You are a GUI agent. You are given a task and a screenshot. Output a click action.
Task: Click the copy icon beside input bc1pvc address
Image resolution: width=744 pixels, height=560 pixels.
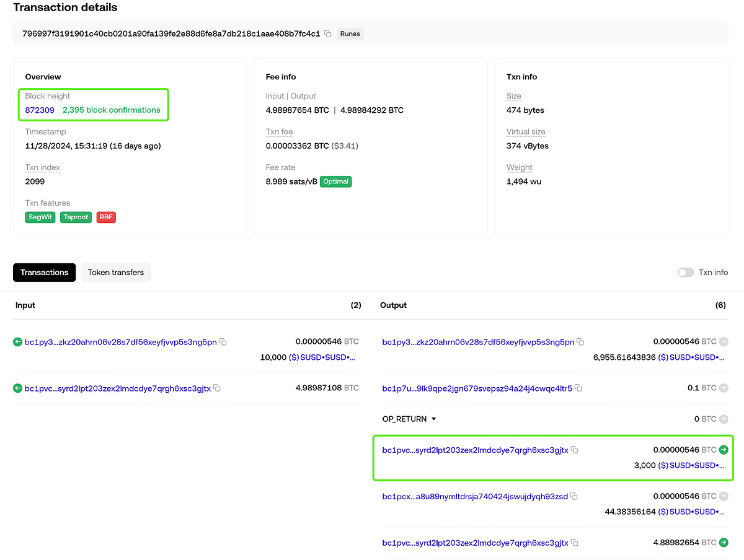216,388
